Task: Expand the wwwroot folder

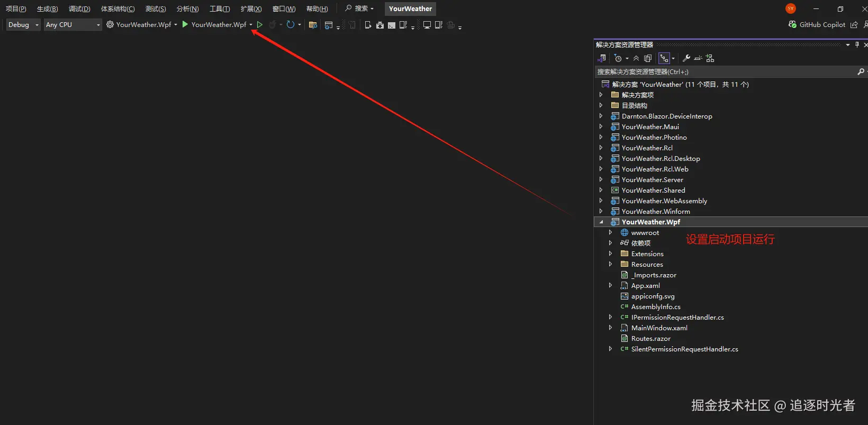Action: pos(610,232)
